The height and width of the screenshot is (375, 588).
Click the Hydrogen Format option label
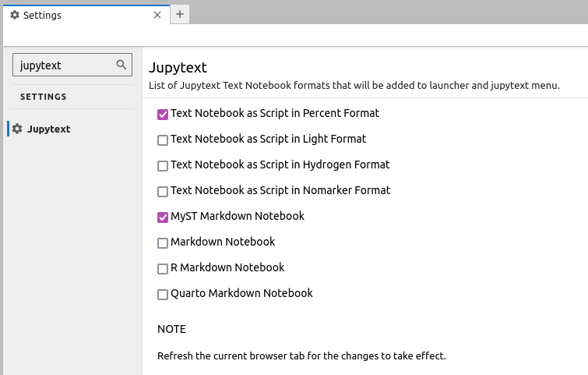[x=280, y=165]
